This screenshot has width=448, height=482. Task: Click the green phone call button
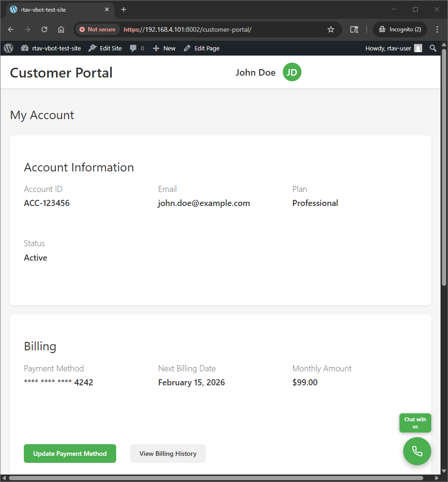(417, 451)
